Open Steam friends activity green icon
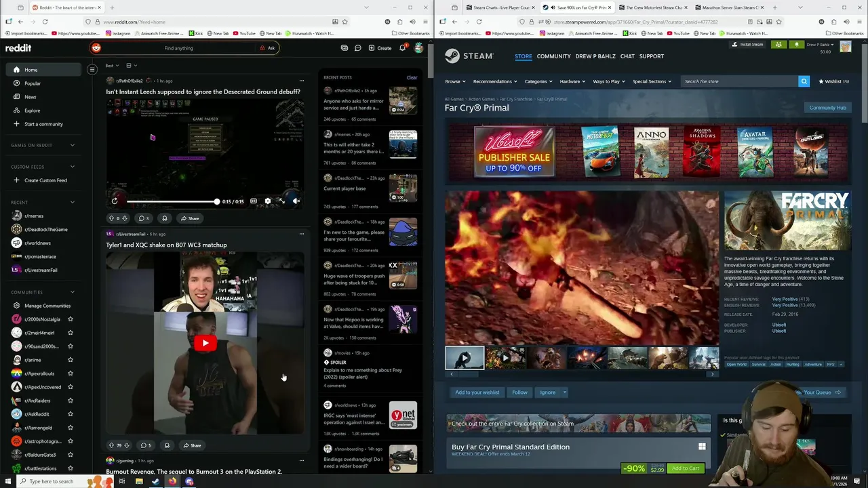This screenshot has width=868, height=488. pyautogui.click(x=778, y=45)
